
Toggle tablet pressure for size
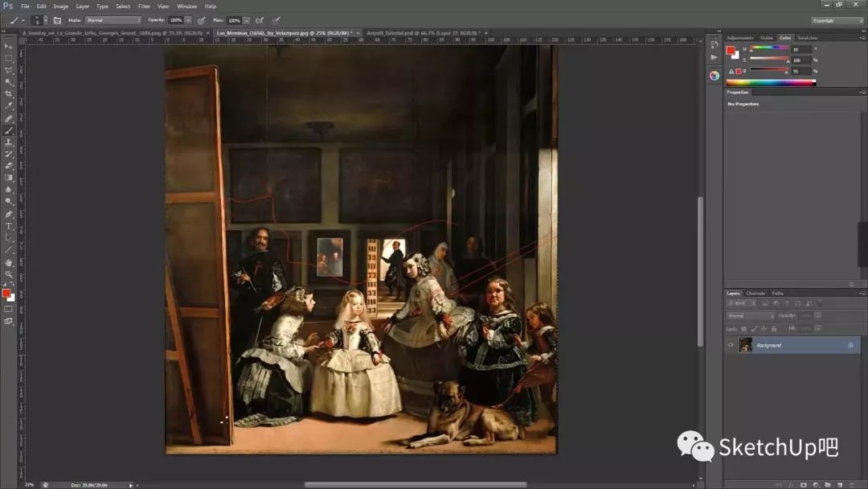pos(276,20)
